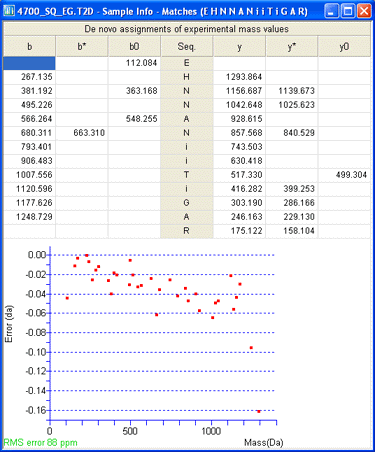Select y* value 286.166

pos(299,203)
